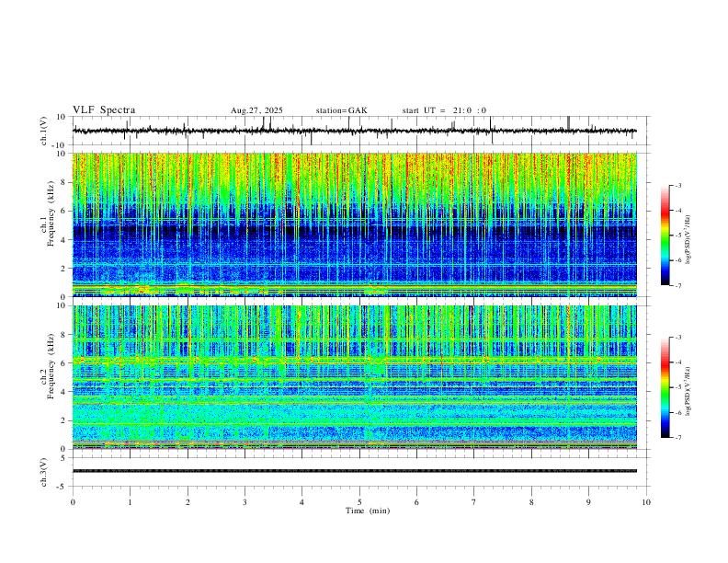Click the "3" tick on the Time axis
Viewport: 728px width, 563px height.
pyautogui.click(x=245, y=502)
